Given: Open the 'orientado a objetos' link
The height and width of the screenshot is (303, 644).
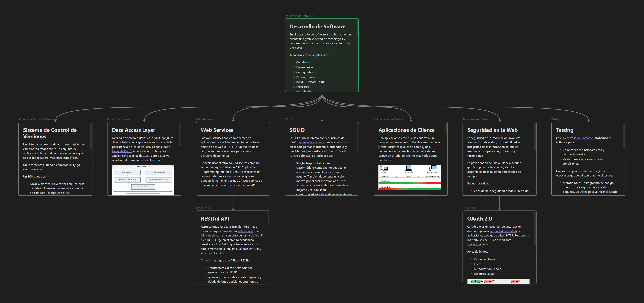Looking at the screenshot, I should click(312, 142).
